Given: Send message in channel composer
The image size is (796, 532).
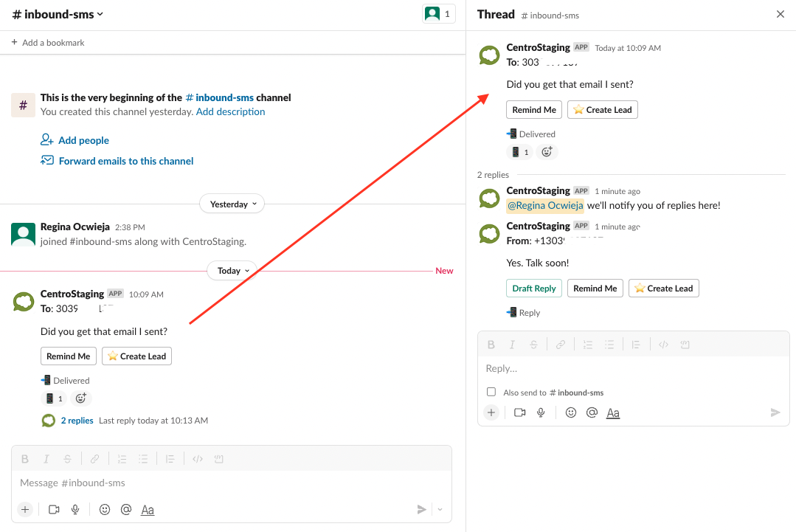Looking at the screenshot, I should click(421, 509).
